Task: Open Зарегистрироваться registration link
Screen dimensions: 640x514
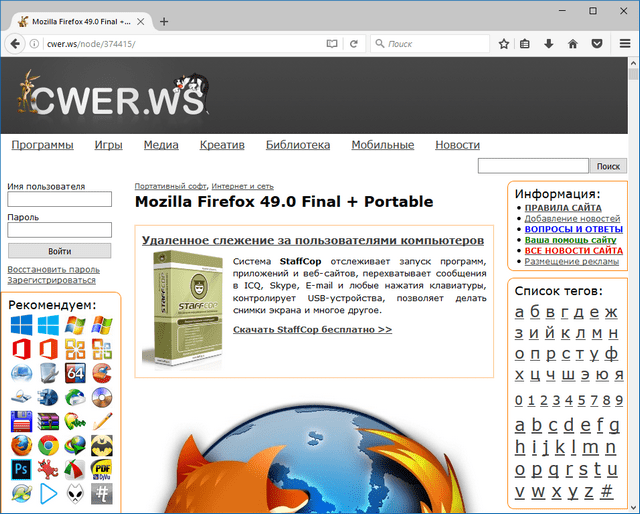Action: point(51,280)
